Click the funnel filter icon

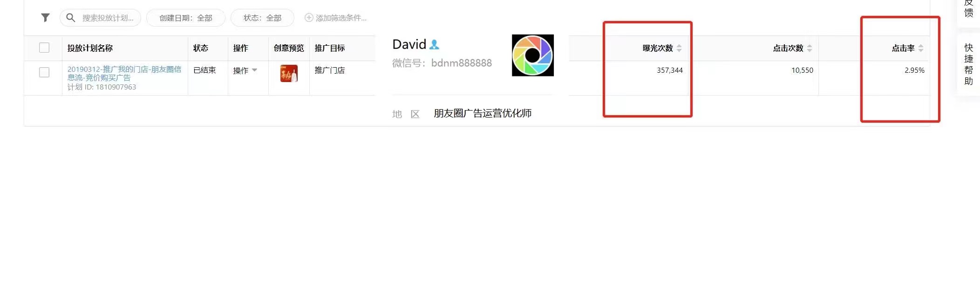[45, 18]
